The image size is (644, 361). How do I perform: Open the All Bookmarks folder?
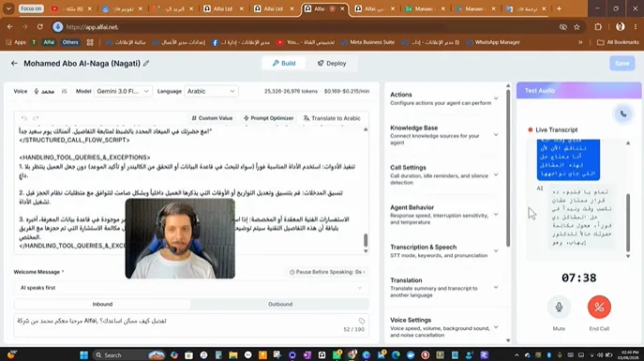point(618,42)
